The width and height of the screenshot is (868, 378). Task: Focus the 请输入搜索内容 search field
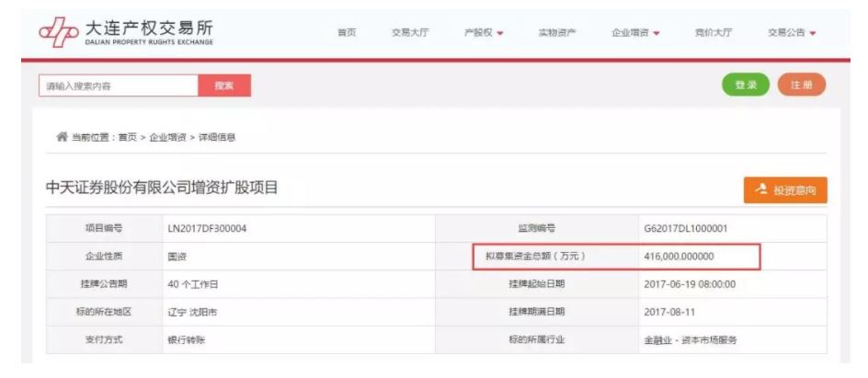(x=119, y=86)
